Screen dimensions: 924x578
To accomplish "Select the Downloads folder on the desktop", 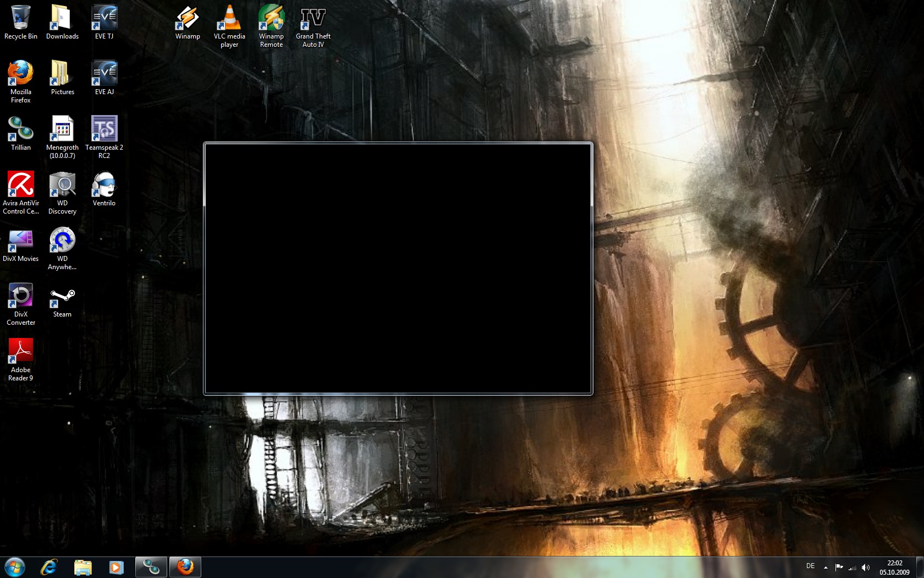I will tap(62, 23).
